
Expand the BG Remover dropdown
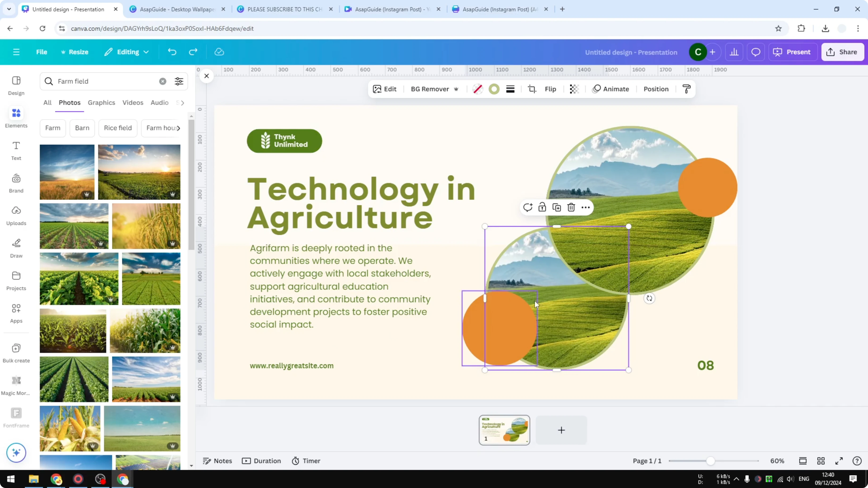point(457,89)
